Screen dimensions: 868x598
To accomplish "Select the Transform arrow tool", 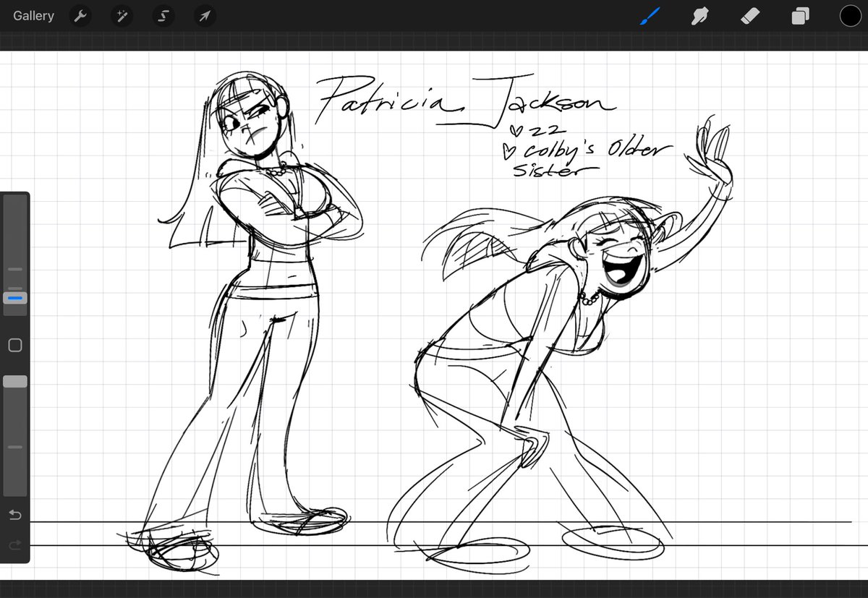I will point(204,15).
